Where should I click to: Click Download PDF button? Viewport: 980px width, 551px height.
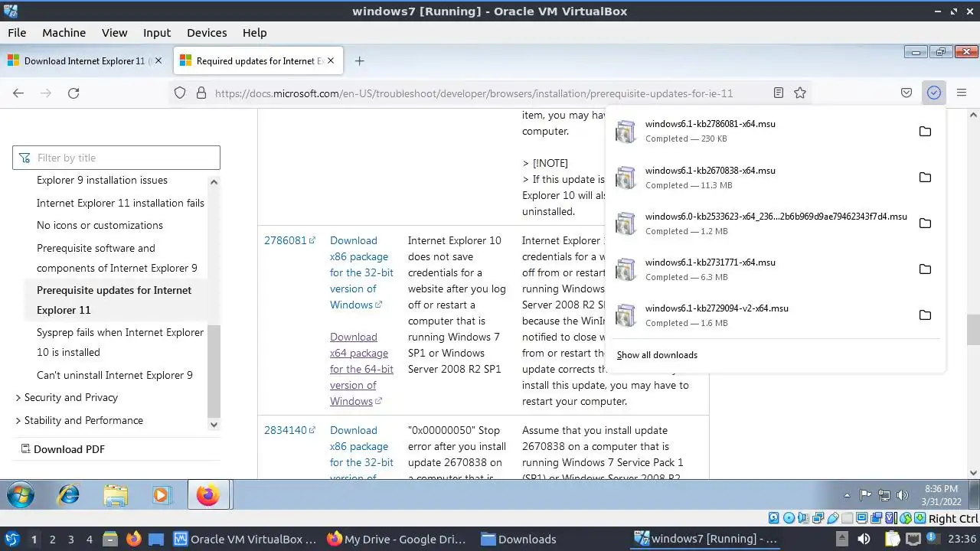coord(63,449)
